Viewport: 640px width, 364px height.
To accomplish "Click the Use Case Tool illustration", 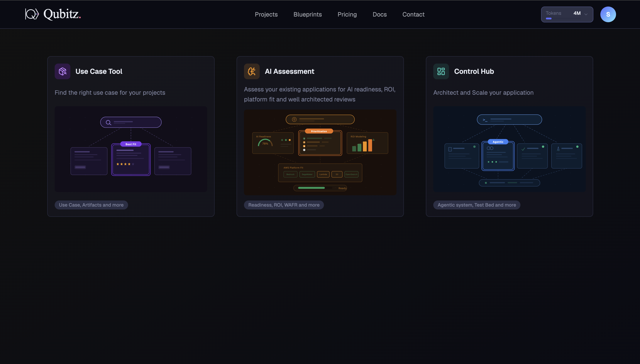I will coord(131,149).
